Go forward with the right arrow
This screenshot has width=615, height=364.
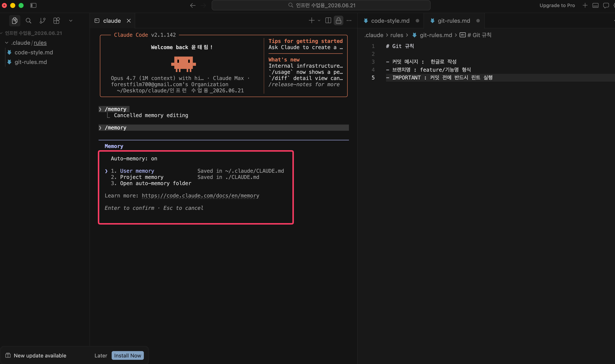203,5
